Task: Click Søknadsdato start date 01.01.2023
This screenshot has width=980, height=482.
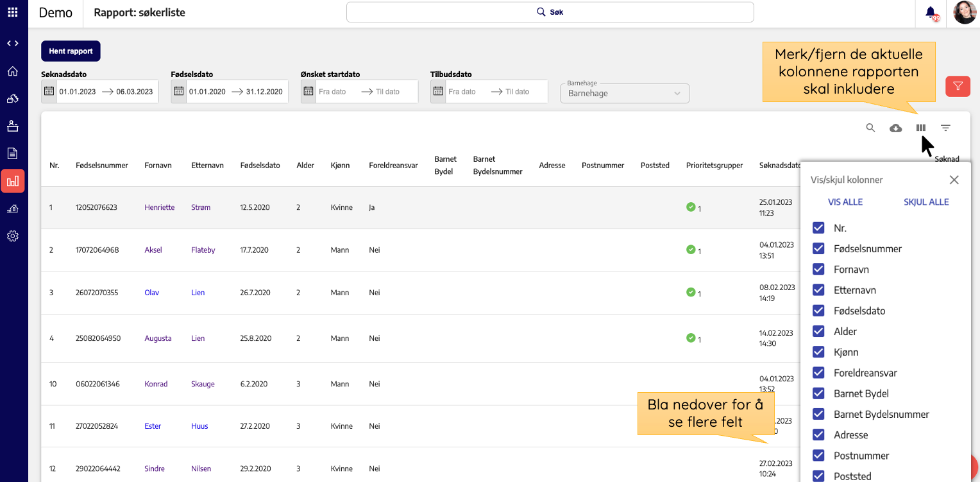Action: pyautogui.click(x=78, y=92)
